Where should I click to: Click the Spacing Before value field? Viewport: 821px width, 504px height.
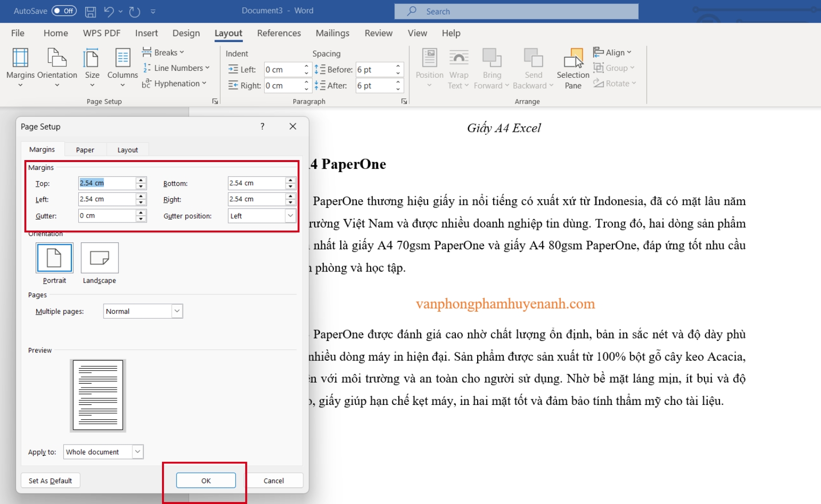(375, 70)
